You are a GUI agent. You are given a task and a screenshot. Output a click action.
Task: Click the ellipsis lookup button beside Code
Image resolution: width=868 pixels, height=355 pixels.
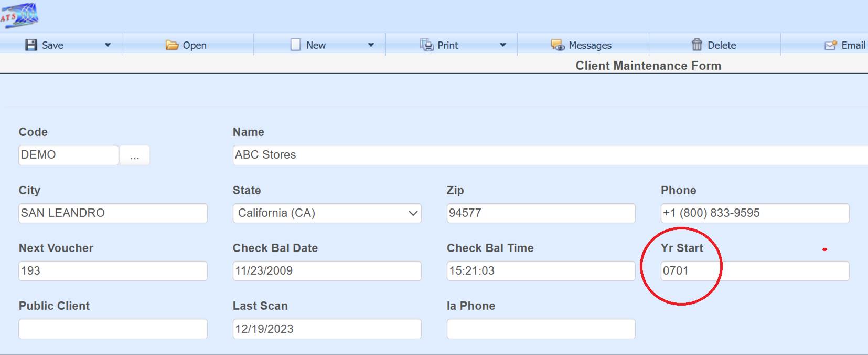(x=135, y=155)
